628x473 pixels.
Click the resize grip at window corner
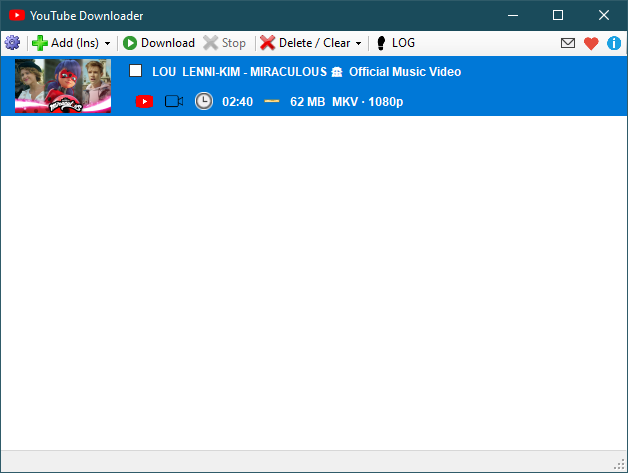click(x=620, y=465)
